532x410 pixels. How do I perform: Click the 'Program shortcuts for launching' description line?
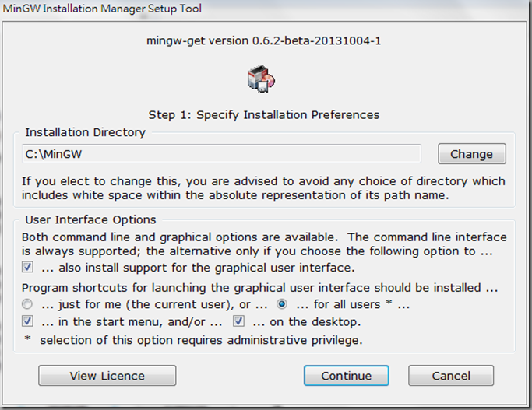(259, 288)
